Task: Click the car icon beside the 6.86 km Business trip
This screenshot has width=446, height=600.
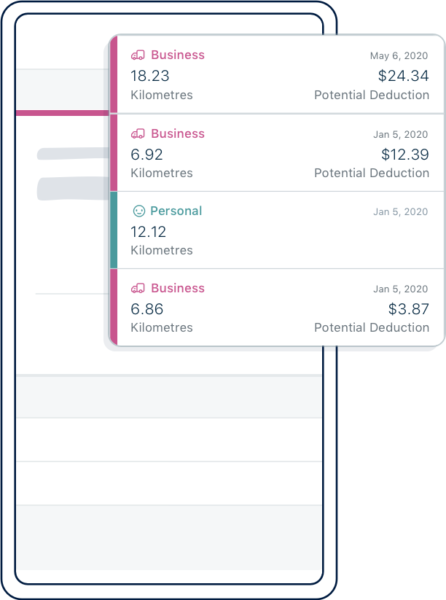Action: (138, 288)
